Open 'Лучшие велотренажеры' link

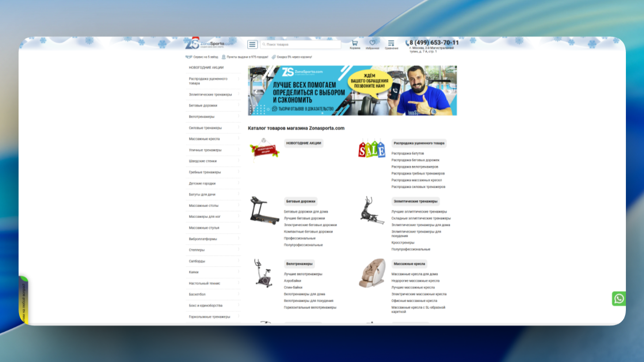point(303,274)
